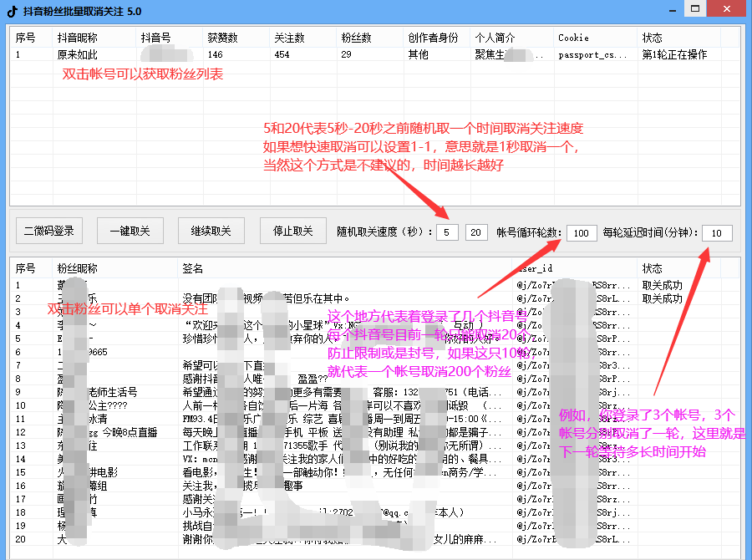Click the TikTok logo in title bar
The image size is (752, 560).
[x=12, y=11]
